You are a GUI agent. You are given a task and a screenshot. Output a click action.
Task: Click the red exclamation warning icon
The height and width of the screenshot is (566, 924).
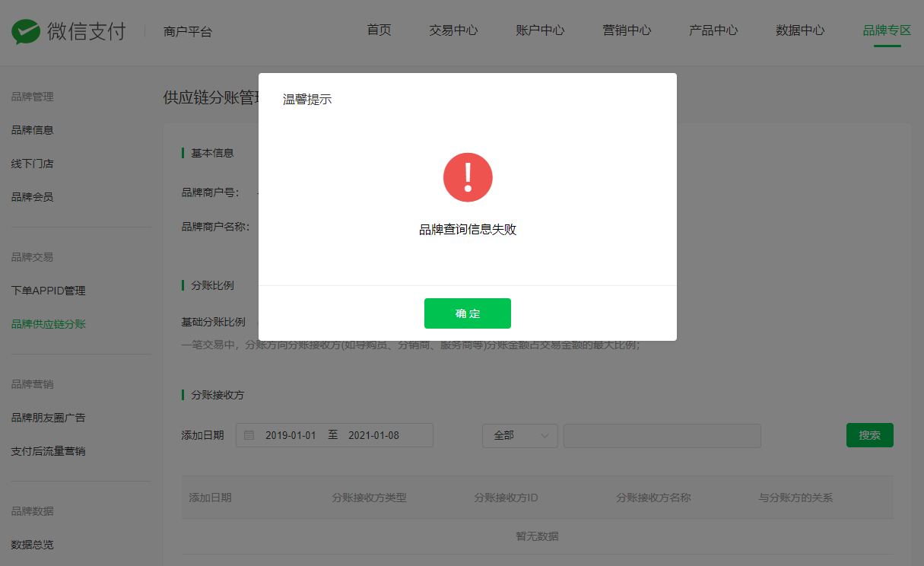[468, 177]
